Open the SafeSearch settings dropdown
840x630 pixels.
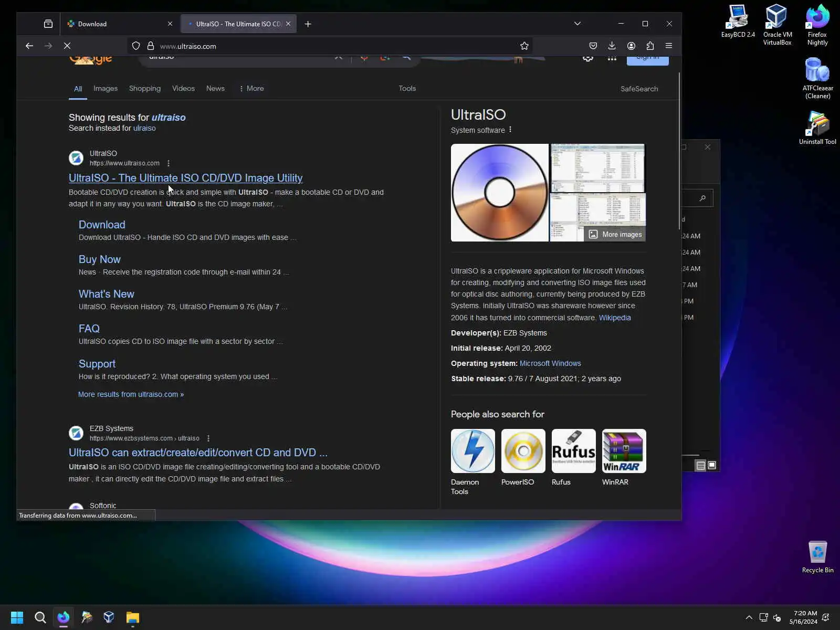click(x=639, y=89)
